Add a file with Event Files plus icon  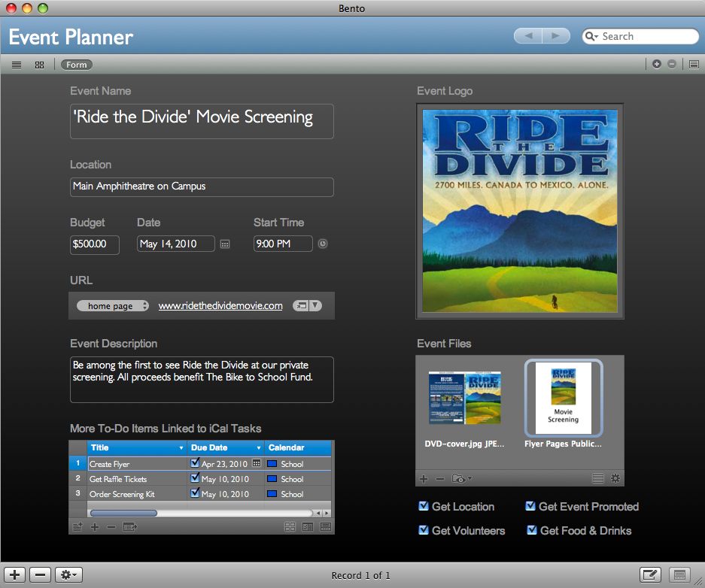[x=424, y=478]
